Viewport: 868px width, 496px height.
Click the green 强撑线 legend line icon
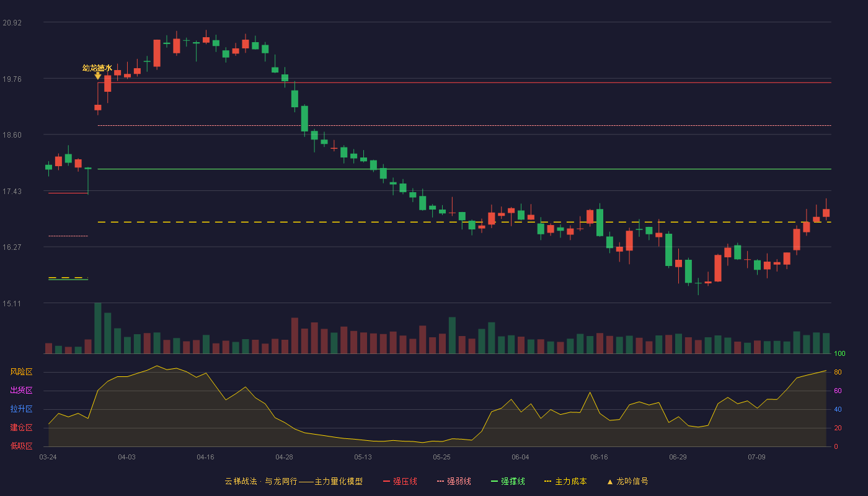(494, 481)
